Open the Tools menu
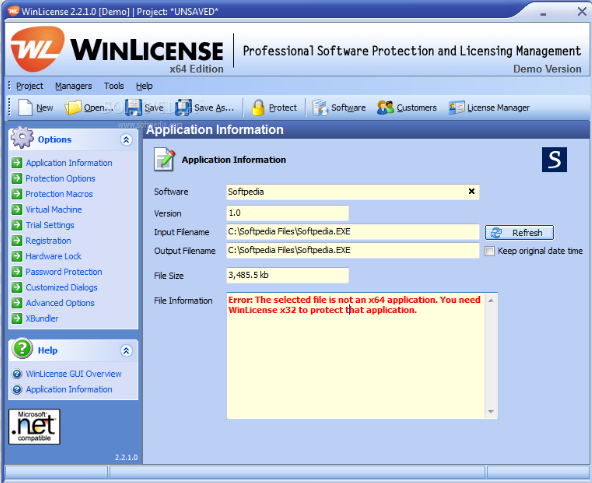This screenshot has width=592, height=483. pyautogui.click(x=114, y=86)
